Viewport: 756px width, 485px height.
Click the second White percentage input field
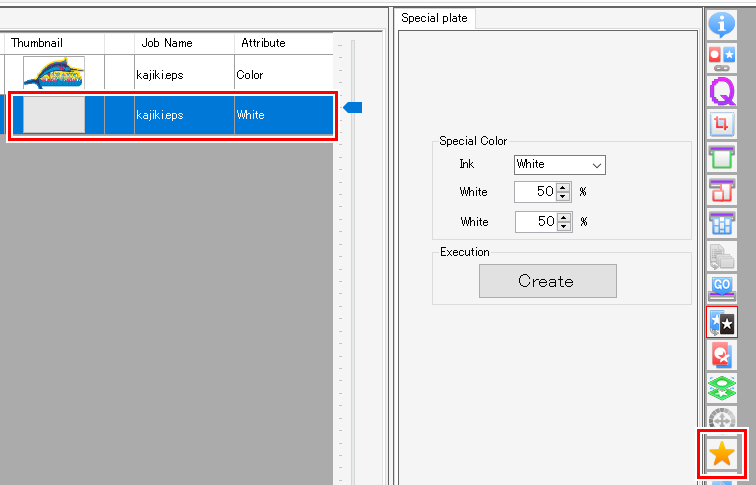535,222
